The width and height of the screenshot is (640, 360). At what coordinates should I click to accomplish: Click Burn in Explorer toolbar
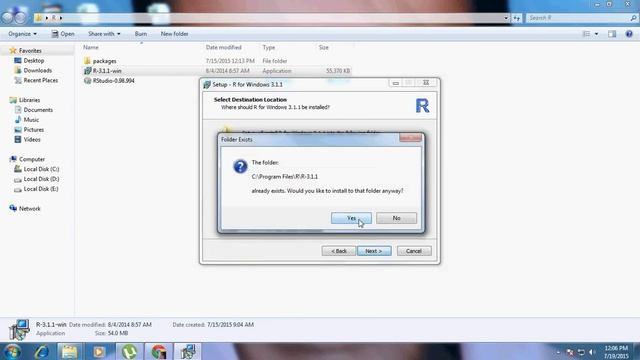(141, 34)
